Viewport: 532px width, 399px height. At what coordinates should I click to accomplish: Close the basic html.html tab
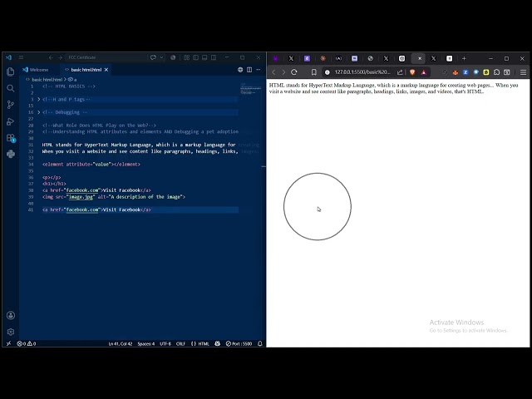pyautogui.click(x=106, y=70)
